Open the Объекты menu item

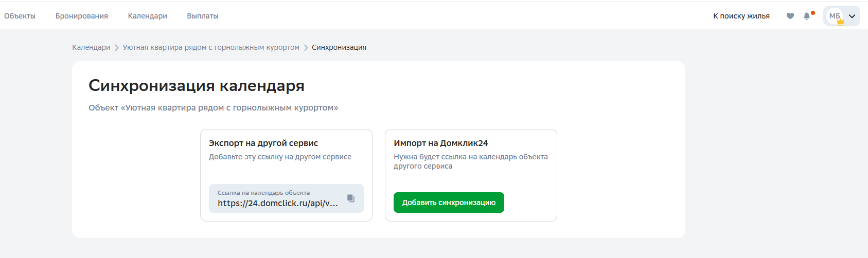(x=20, y=16)
